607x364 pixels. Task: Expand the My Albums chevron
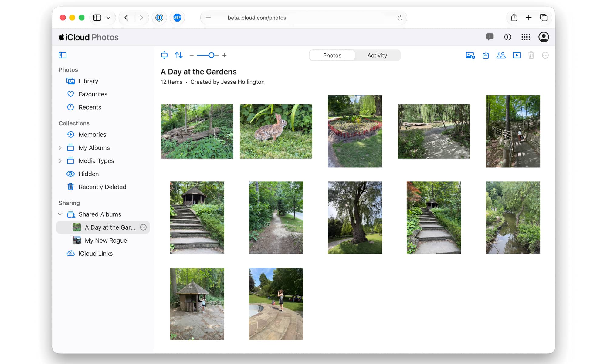click(60, 148)
